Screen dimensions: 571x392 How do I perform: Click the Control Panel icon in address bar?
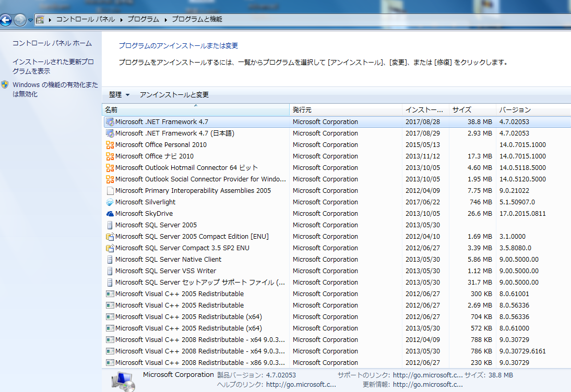click(x=40, y=20)
